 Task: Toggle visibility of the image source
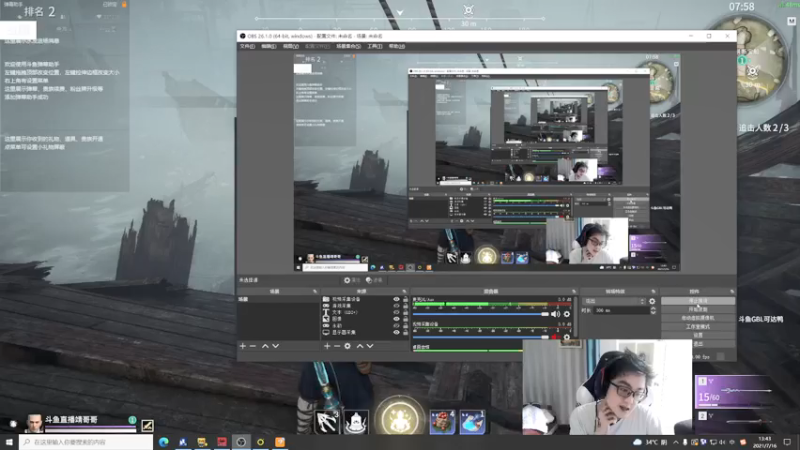click(x=396, y=319)
